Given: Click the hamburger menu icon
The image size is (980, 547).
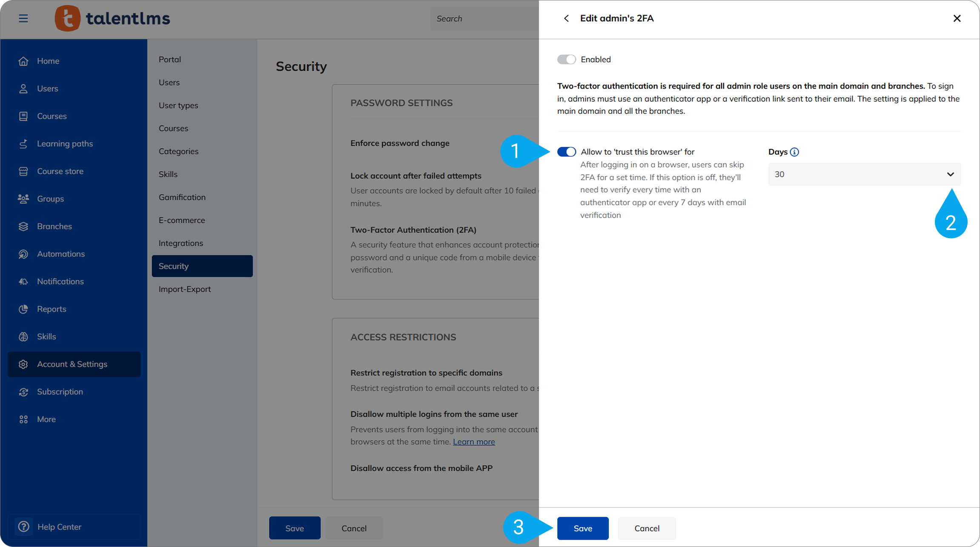Looking at the screenshot, I should [x=23, y=18].
